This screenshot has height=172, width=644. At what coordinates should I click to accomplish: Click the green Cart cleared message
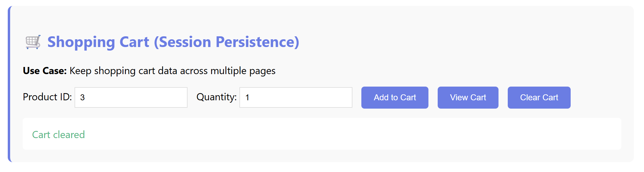pos(58,135)
